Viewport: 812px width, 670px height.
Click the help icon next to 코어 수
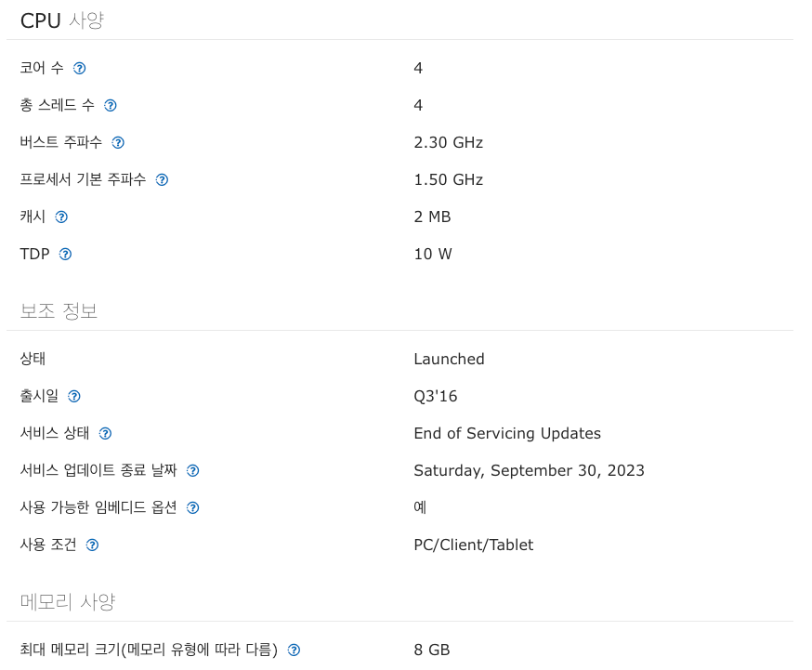pyautogui.click(x=79, y=69)
